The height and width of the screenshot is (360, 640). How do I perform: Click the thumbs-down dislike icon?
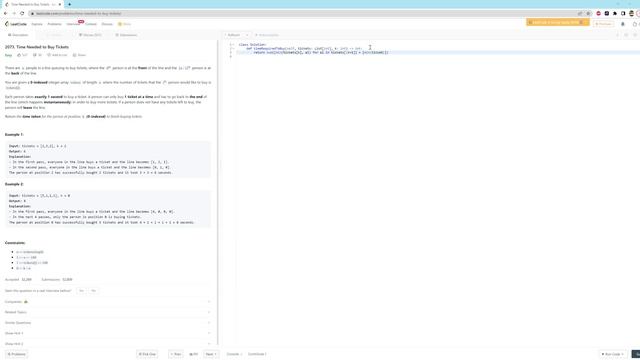pyautogui.click(x=35, y=55)
